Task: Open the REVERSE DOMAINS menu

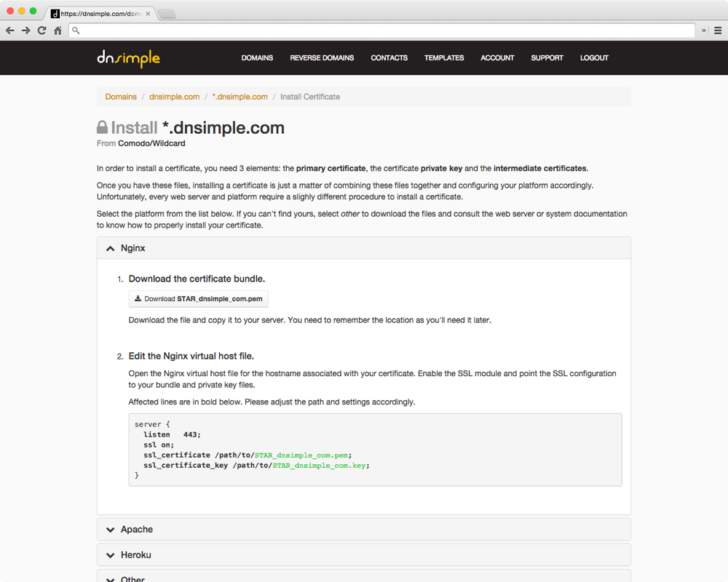Action: (x=322, y=58)
